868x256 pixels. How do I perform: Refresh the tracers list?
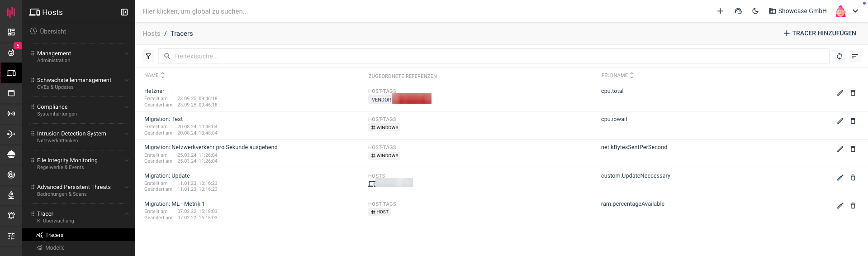point(840,56)
